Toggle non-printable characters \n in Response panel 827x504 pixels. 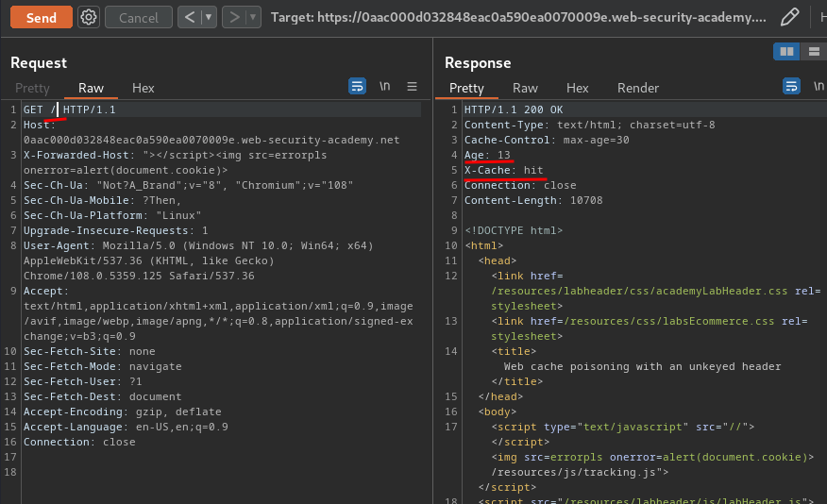coord(819,86)
